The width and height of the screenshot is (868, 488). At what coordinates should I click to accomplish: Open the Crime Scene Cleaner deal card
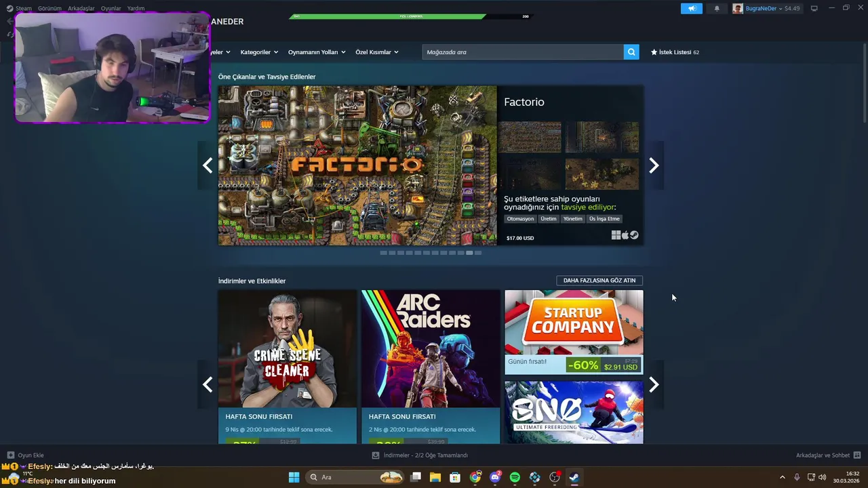[x=288, y=367]
